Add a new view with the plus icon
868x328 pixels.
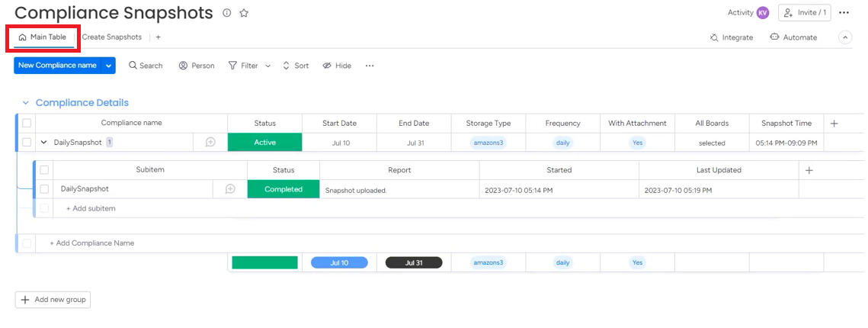[158, 37]
